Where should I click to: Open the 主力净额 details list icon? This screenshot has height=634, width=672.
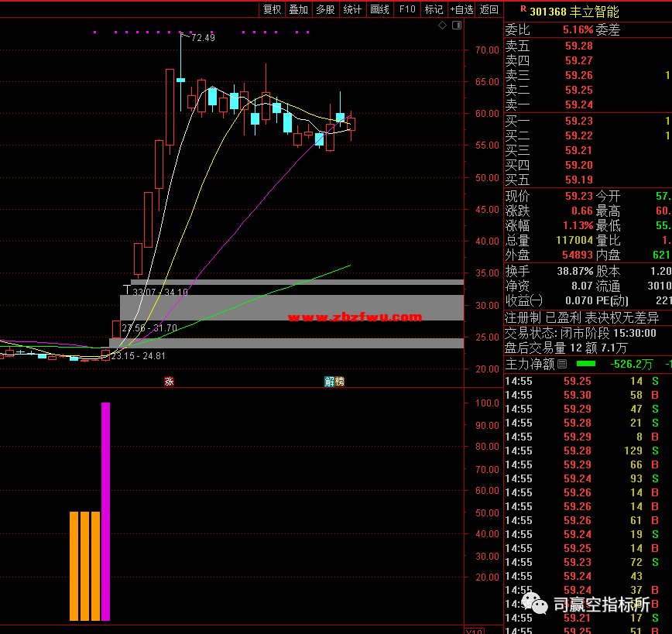(x=562, y=364)
